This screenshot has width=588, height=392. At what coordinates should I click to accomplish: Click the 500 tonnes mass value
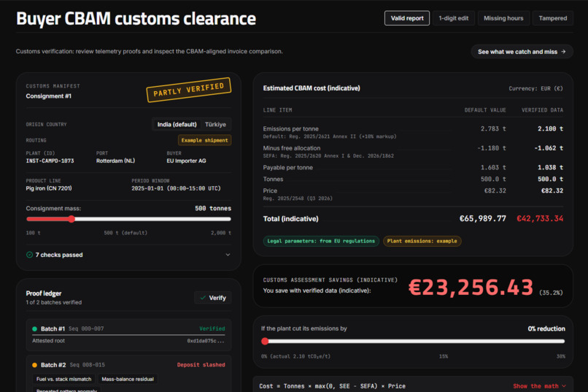(213, 209)
